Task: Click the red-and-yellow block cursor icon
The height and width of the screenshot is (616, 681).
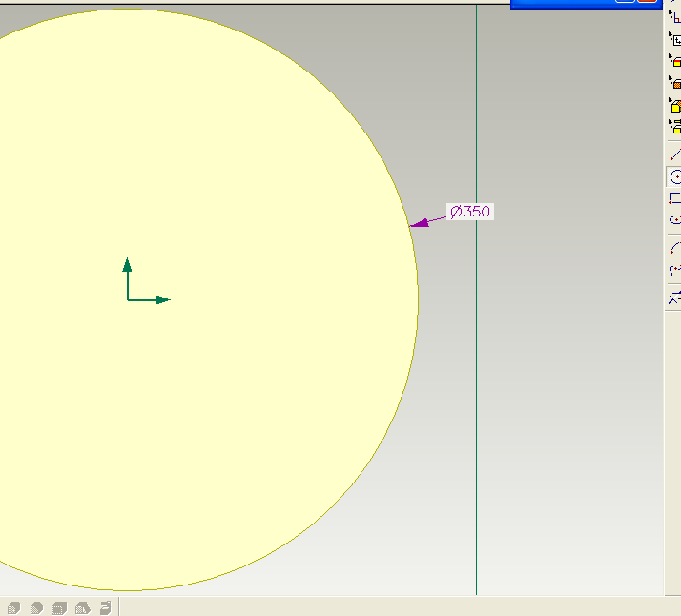Action: [675, 60]
